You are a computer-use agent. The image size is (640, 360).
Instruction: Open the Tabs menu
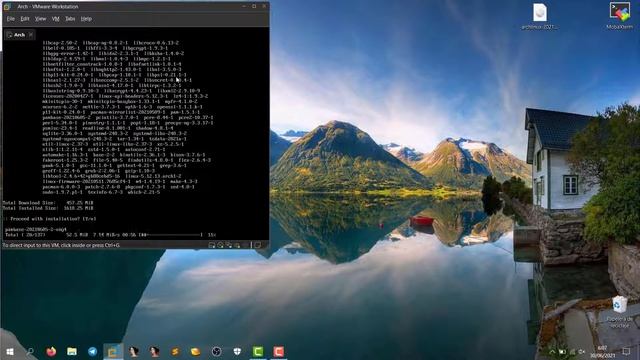coord(70,19)
